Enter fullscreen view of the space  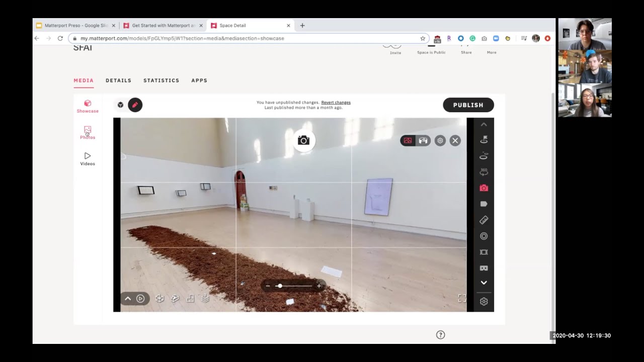coord(462,299)
